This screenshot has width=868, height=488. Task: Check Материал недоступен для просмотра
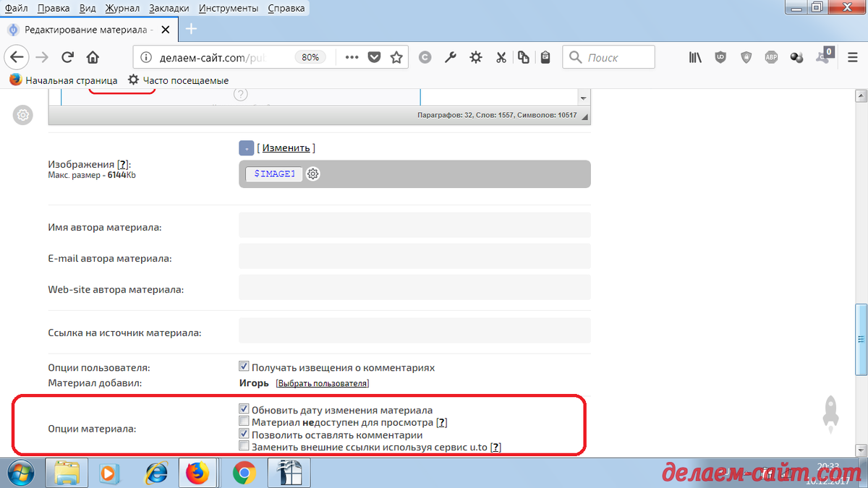(244, 421)
